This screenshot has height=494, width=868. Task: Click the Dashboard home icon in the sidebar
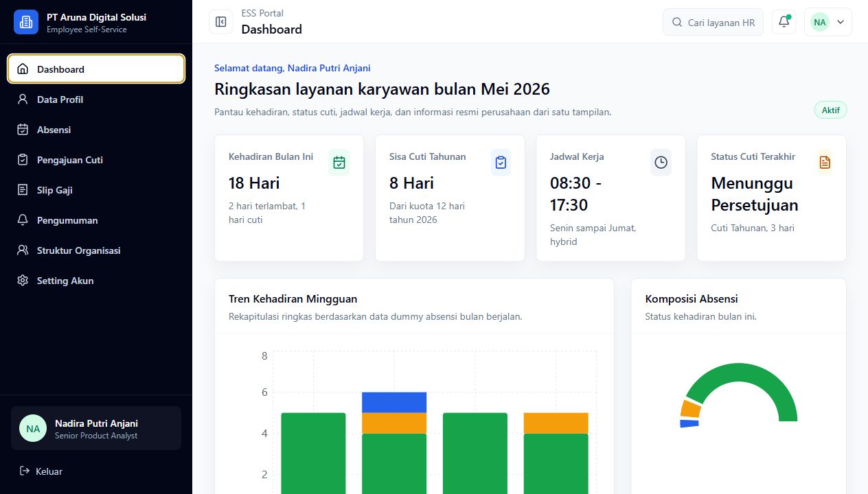click(x=23, y=69)
